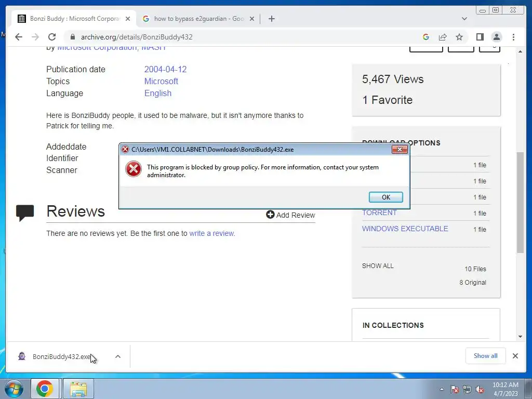Reload the archive.org page
The image size is (532, 399).
(52, 37)
